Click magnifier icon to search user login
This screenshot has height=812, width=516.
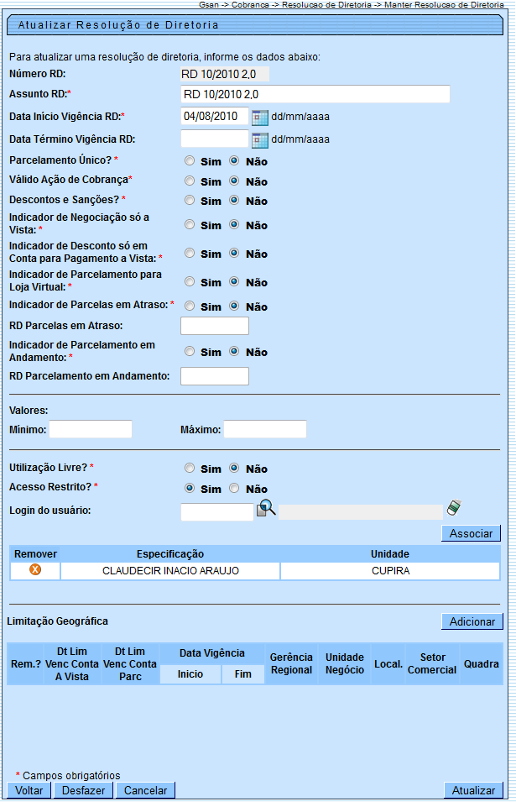[x=266, y=507]
